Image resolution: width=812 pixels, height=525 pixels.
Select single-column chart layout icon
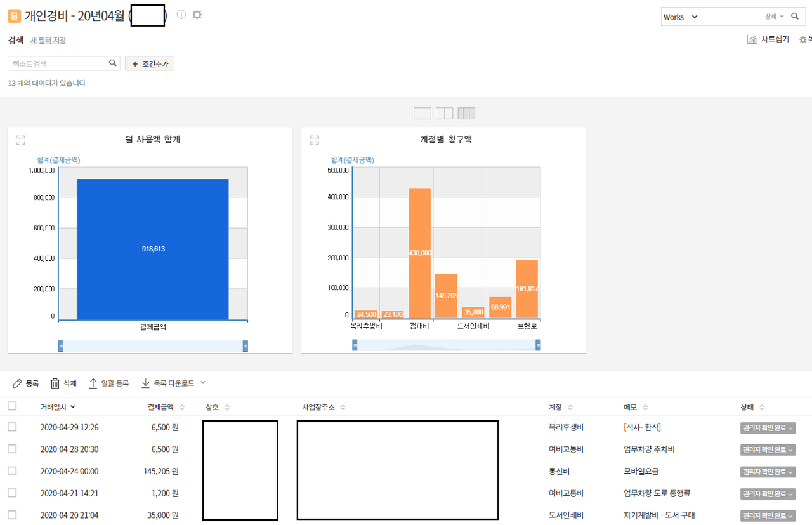(422, 114)
